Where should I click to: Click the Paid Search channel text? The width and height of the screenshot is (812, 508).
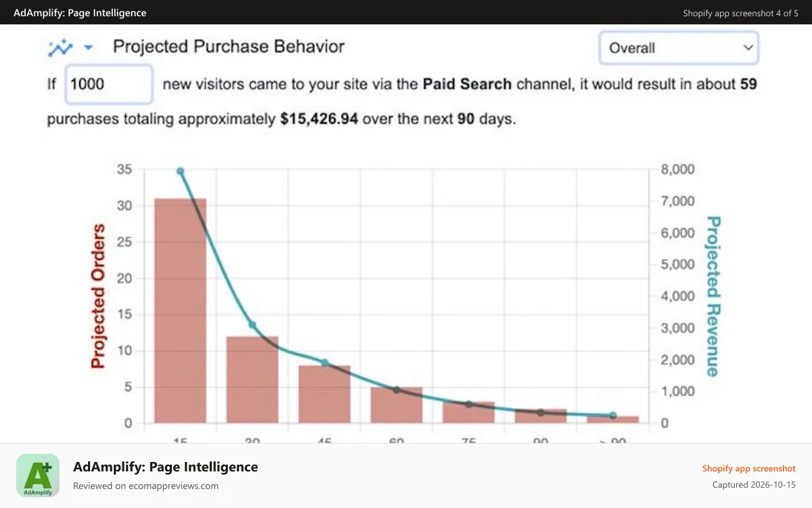467,84
